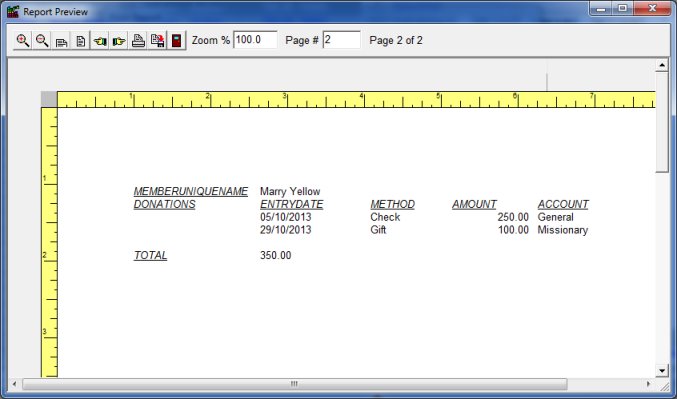The width and height of the screenshot is (677, 399).
Task: Click the top horizontal yellow ruler
Action: (356, 99)
